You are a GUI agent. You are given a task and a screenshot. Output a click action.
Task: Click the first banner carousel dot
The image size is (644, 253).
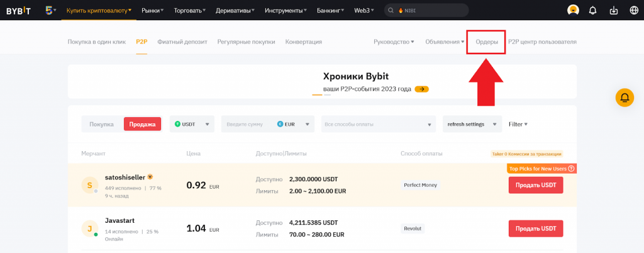tap(317, 95)
